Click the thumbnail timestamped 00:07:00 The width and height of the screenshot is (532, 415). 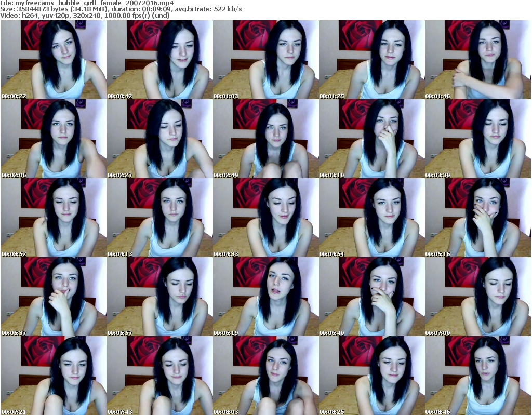[x=478, y=297]
